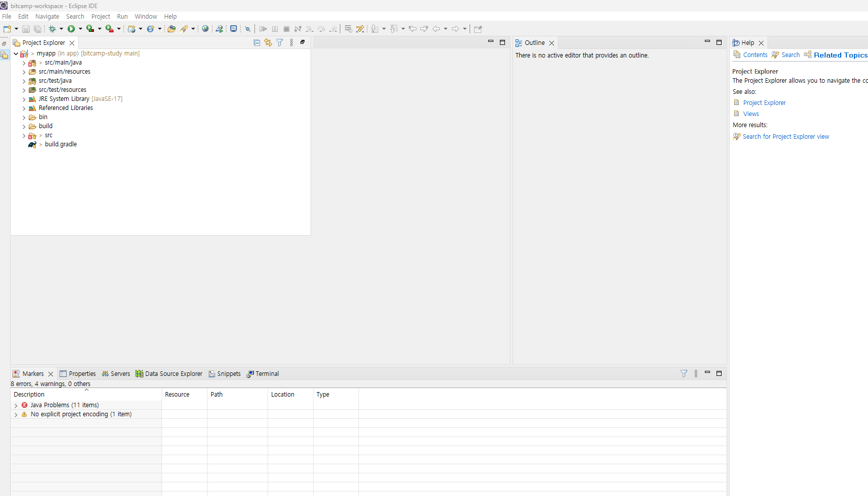Screen dimensions: 868x496
Task: Click the Project Explorer filter funnel icon
Action: coord(279,43)
